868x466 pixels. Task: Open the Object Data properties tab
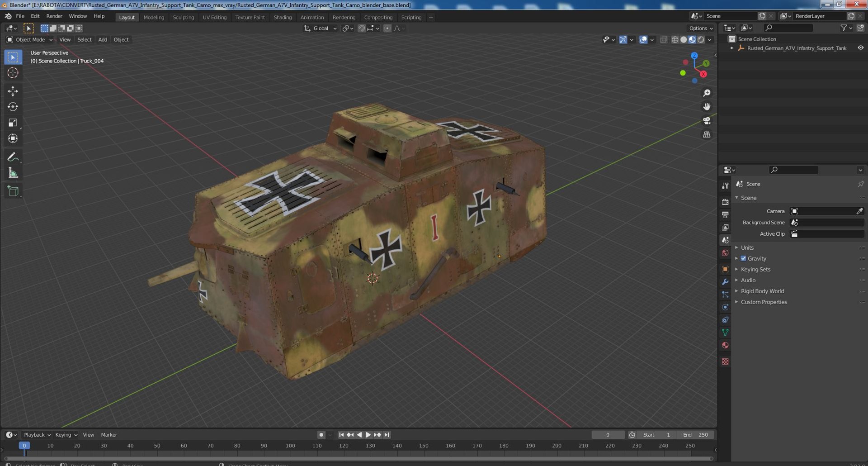pyautogui.click(x=725, y=333)
